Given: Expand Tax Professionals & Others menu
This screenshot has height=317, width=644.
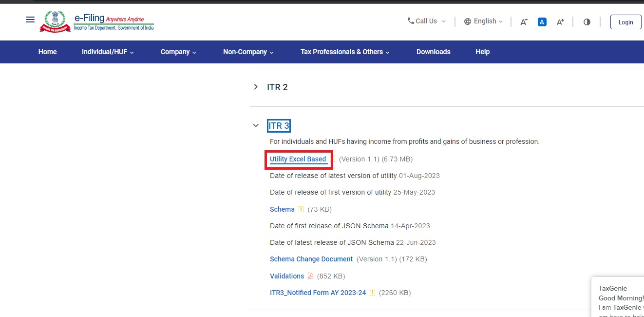Looking at the screenshot, I should (345, 52).
